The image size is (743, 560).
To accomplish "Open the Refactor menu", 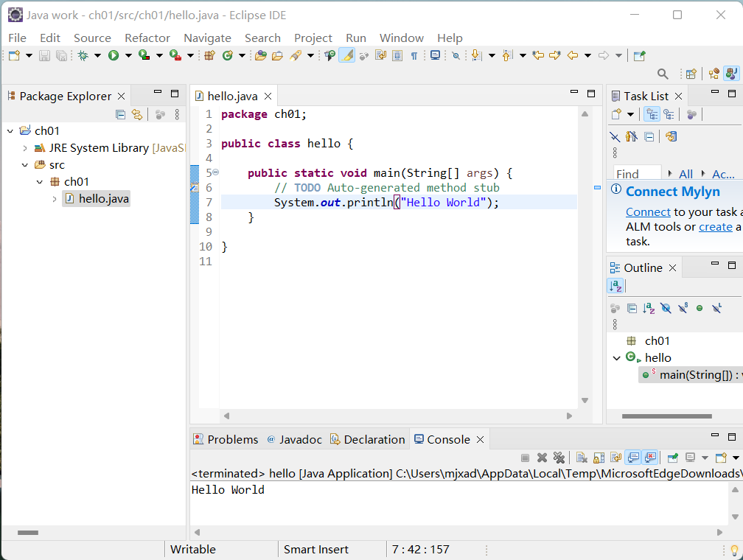I will click(x=147, y=38).
